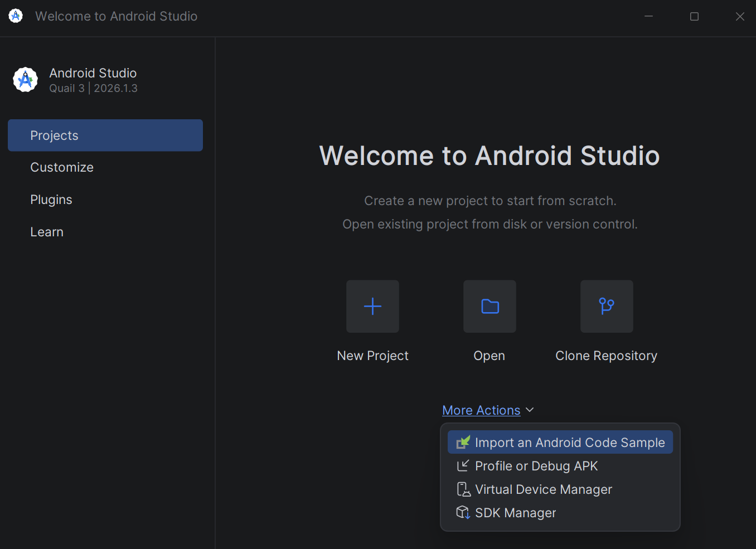Click the New Project label
Image resolution: width=756 pixels, height=549 pixels.
(x=372, y=356)
